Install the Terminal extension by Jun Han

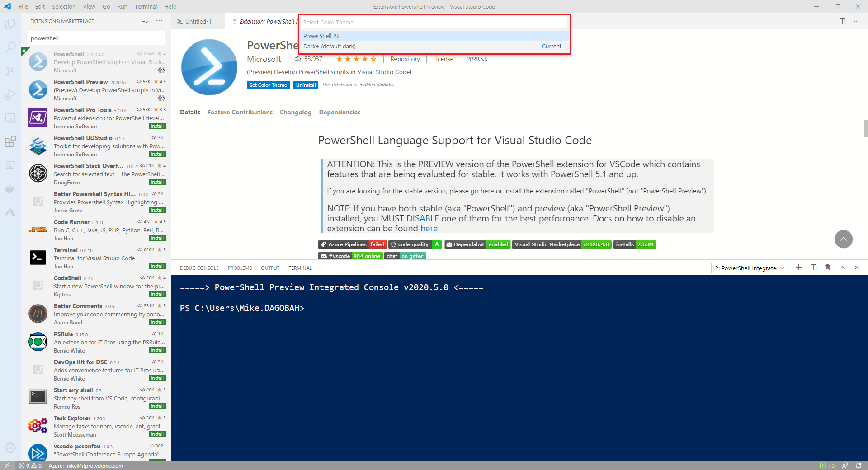[x=157, y=267]
